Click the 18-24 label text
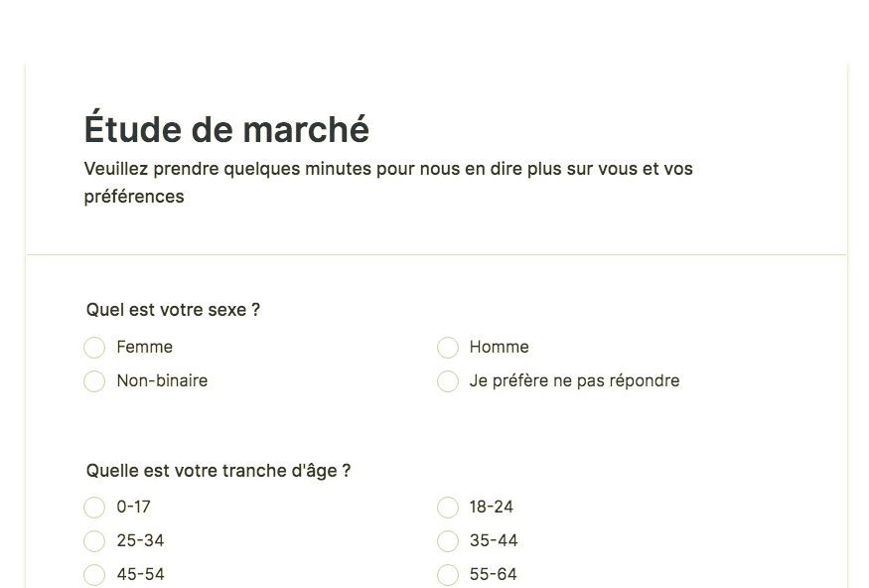Screen dimensions: 869x588 click(492, 507)
